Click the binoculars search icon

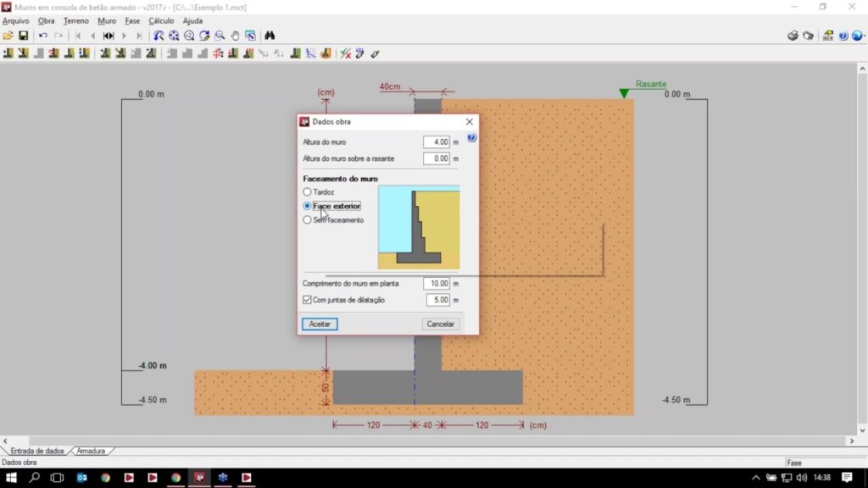click(270, 36)
